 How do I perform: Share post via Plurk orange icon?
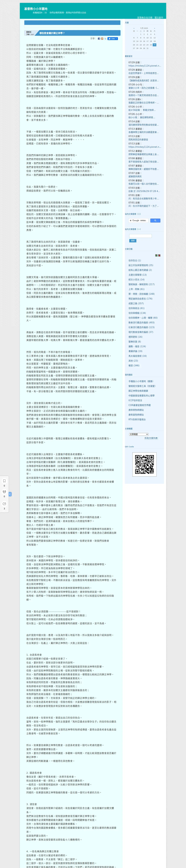(x=102, y=39)
